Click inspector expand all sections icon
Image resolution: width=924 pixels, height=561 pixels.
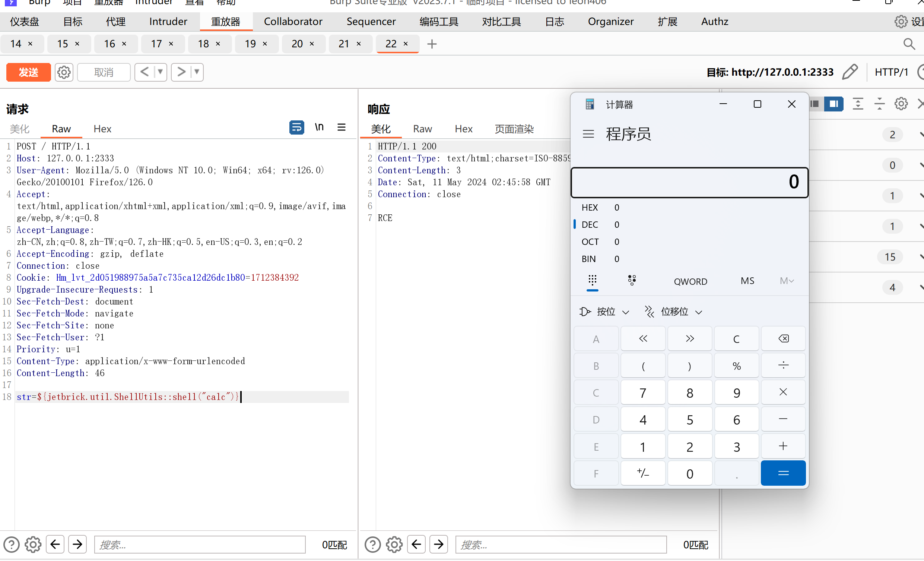(858, 104)
